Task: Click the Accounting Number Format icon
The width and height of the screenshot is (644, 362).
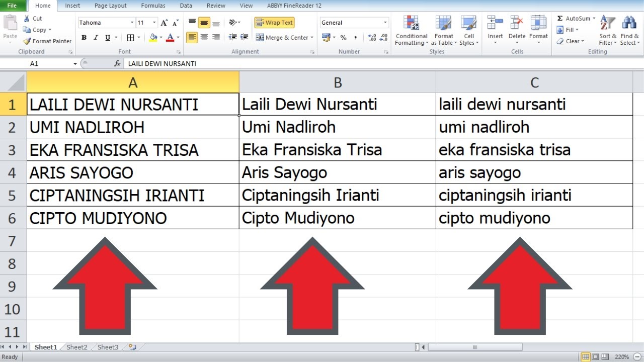Action: (x=326, y=38)
